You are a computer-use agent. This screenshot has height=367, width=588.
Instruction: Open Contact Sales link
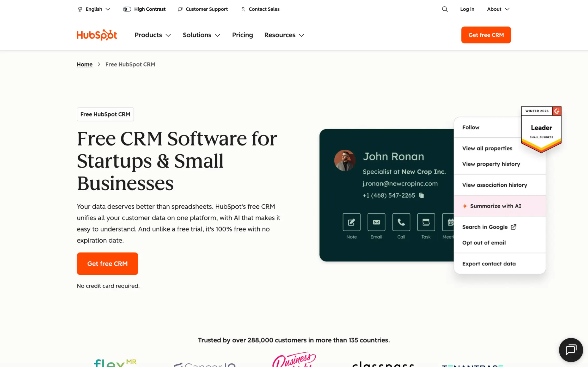(x=264, y=9)
